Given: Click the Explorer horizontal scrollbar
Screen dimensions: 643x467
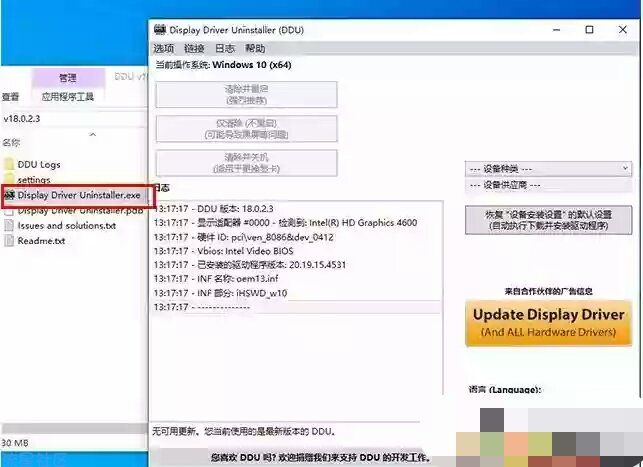Looking at the screenshot, I should (74, 428).
